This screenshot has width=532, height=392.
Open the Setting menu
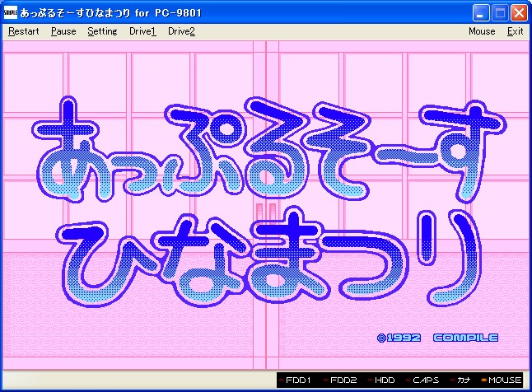tap(102, 31)
